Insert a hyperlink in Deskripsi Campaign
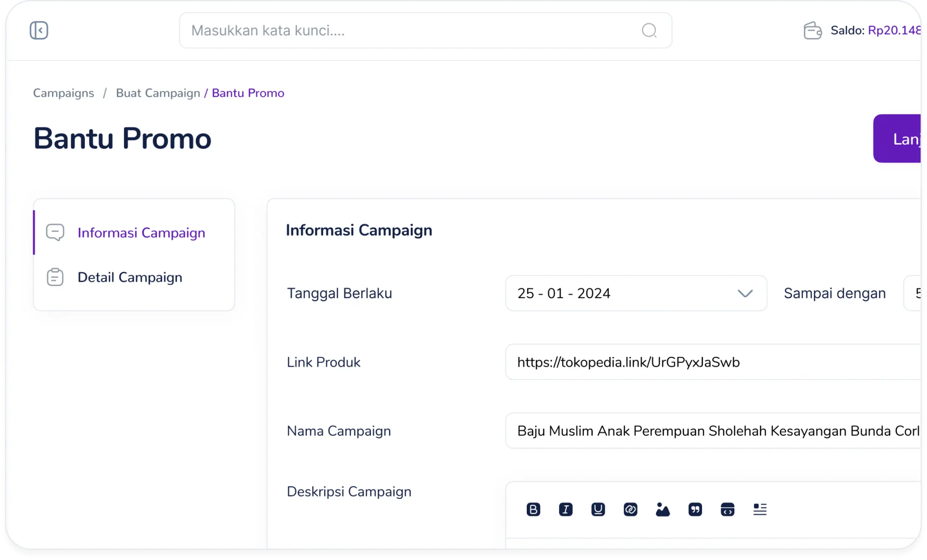 [x=630, y=510]
